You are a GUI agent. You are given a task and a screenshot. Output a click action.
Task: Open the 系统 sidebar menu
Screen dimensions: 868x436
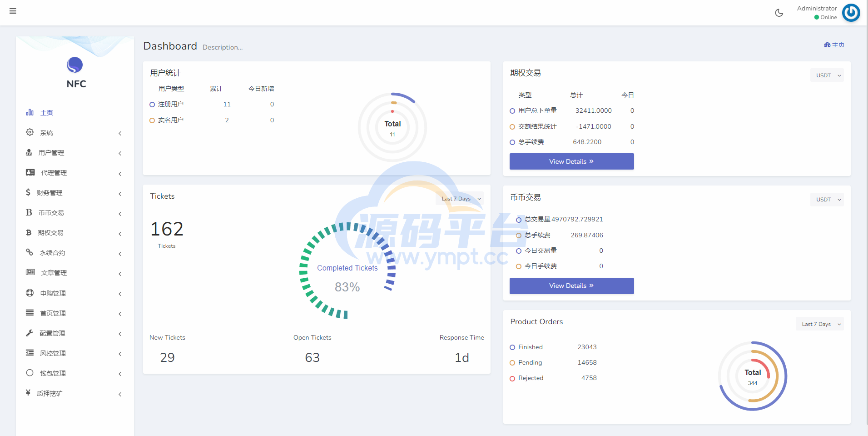point(75,132)
